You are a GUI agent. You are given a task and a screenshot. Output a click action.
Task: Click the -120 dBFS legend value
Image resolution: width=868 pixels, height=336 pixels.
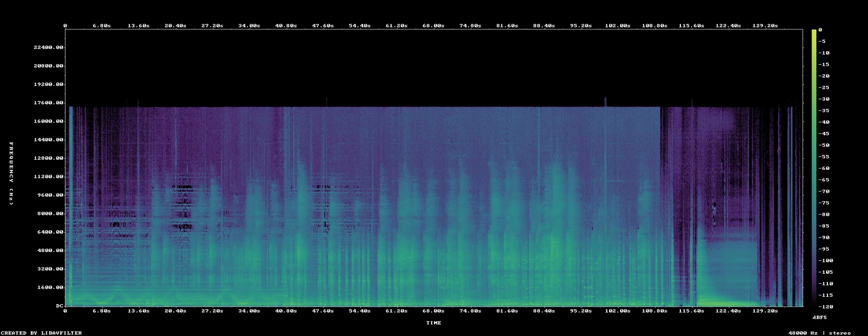coord(826,307)
